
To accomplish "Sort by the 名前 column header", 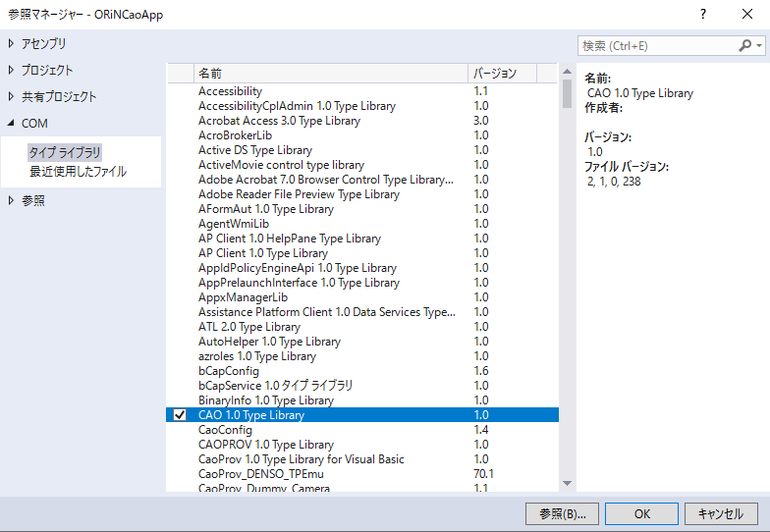I will 331,73.
